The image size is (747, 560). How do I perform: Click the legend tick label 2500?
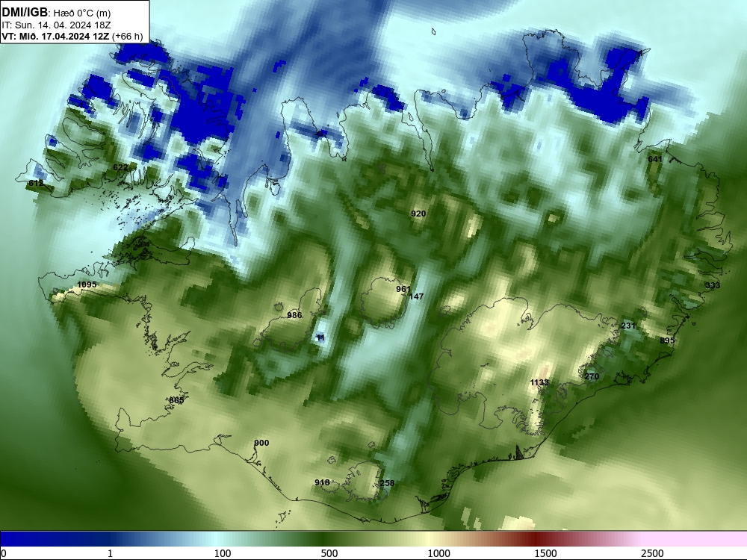coord(652,553)
